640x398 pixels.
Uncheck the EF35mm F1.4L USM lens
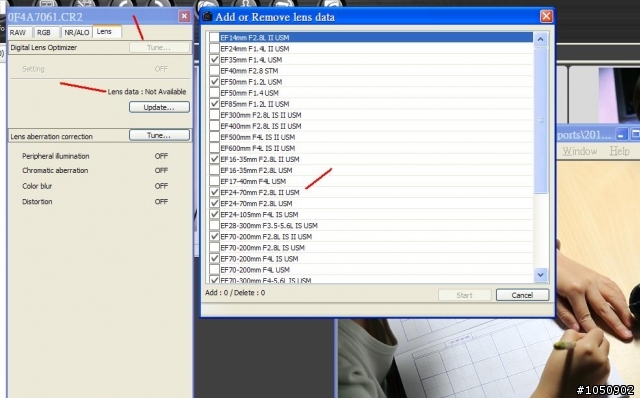[x=214, y=60]
